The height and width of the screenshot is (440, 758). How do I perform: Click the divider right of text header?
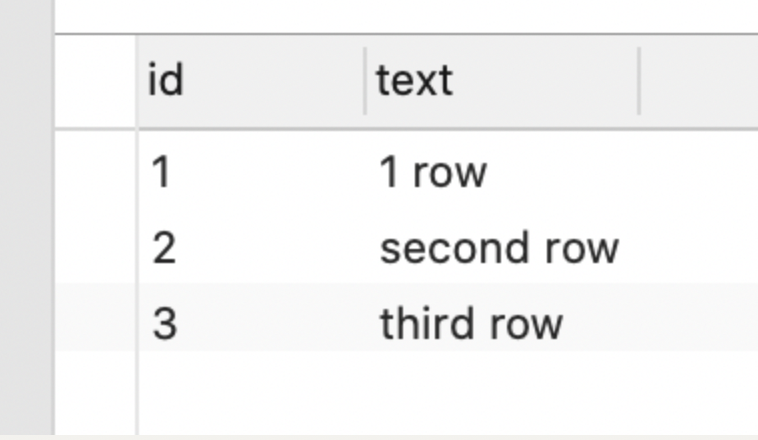click(639, 81)
